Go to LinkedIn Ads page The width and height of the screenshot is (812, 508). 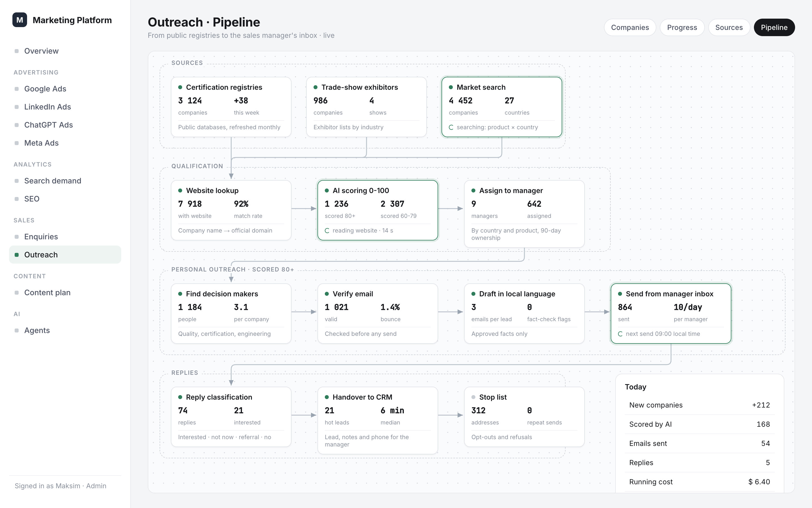[x=65, y=107]
